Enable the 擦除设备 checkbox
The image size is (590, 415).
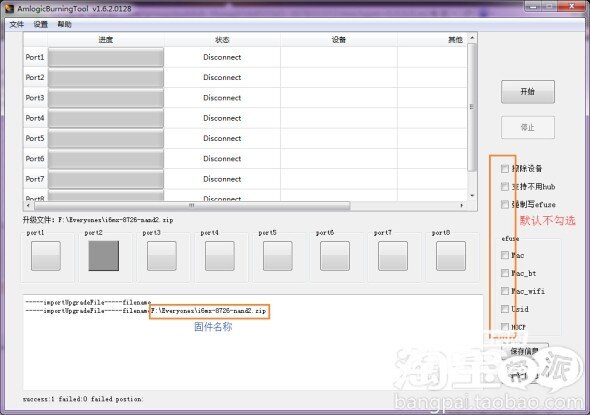[x=505, y=169]
